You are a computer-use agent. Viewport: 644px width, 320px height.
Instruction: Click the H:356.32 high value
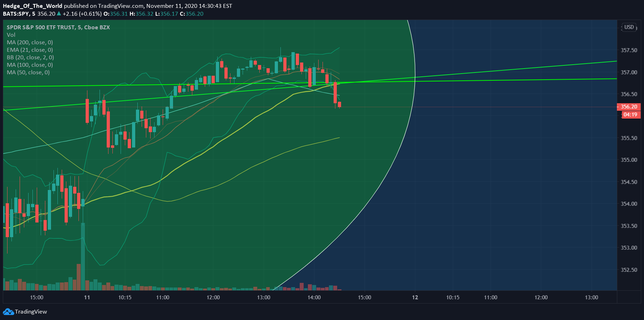141,14
